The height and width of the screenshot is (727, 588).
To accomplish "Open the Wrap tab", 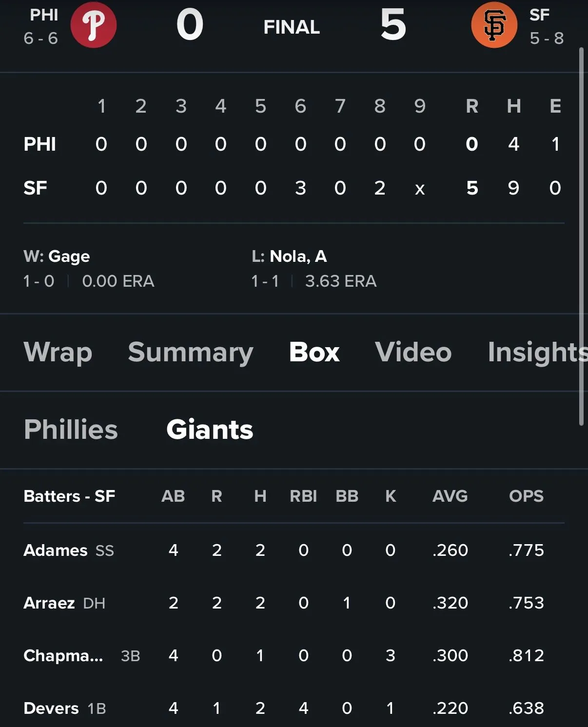I will point(58,352).
